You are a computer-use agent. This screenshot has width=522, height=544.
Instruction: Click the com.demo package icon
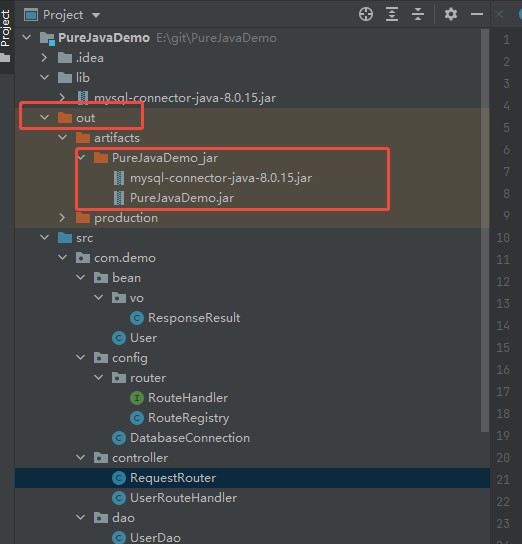point(83,258)
